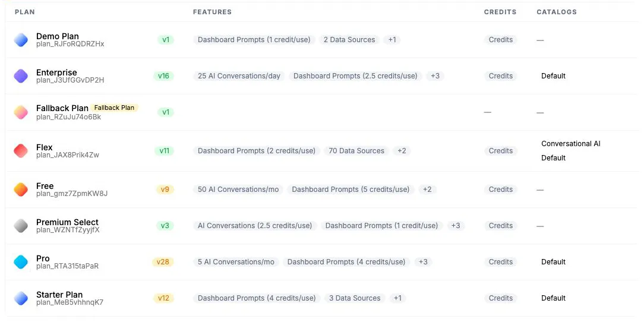Click the Enterprise purple plan icon
Image resolution: width=644 pixels, height=322 pixels.
(21, 76)
